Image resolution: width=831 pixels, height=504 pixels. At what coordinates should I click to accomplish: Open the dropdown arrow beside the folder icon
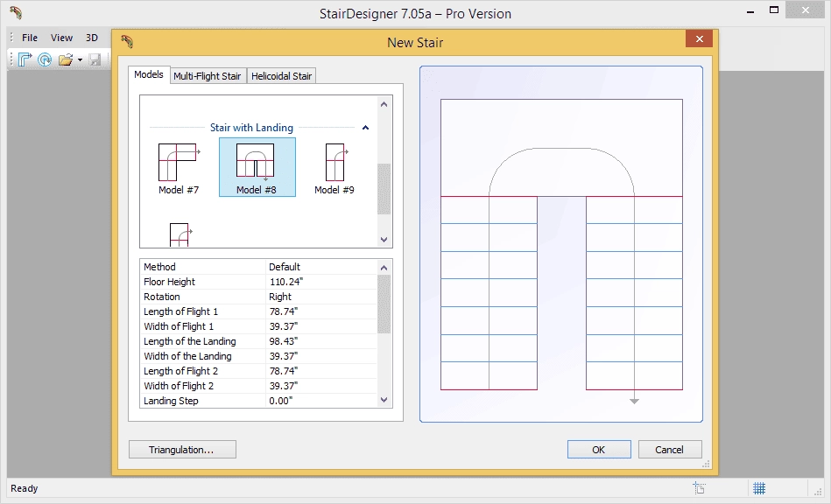pos(80,59)
